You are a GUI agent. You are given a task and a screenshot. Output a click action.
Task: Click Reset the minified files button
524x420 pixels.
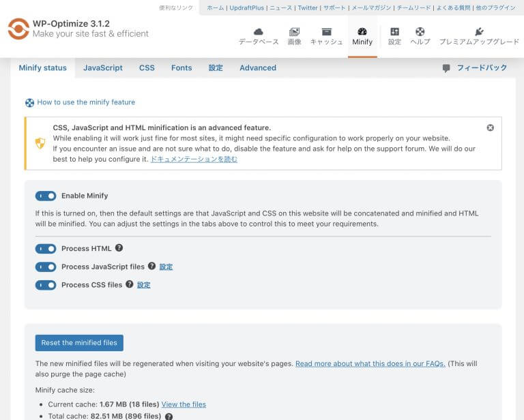[x=79, y=343]
